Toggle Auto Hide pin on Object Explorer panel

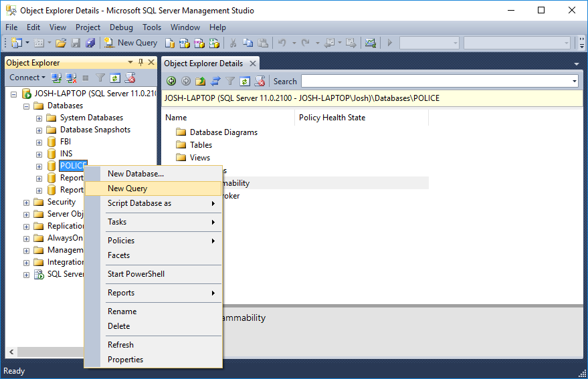[140, 63]
